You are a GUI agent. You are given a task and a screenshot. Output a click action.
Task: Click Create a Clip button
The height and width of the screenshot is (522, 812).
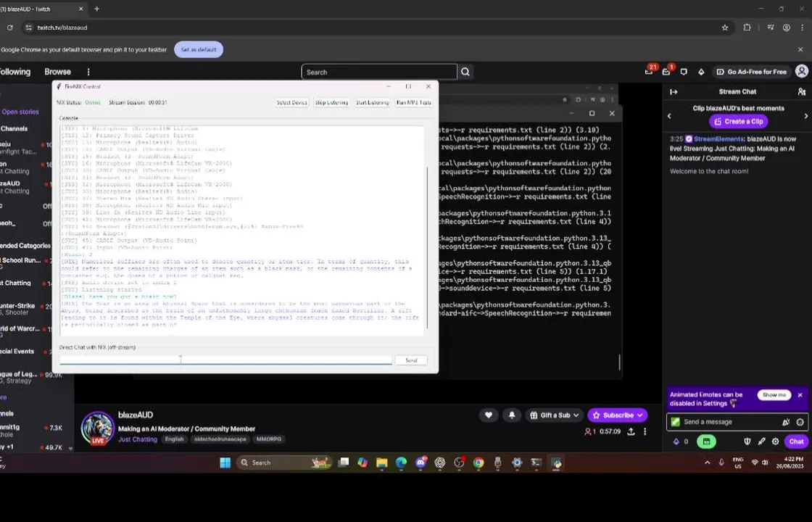(739, 121)
